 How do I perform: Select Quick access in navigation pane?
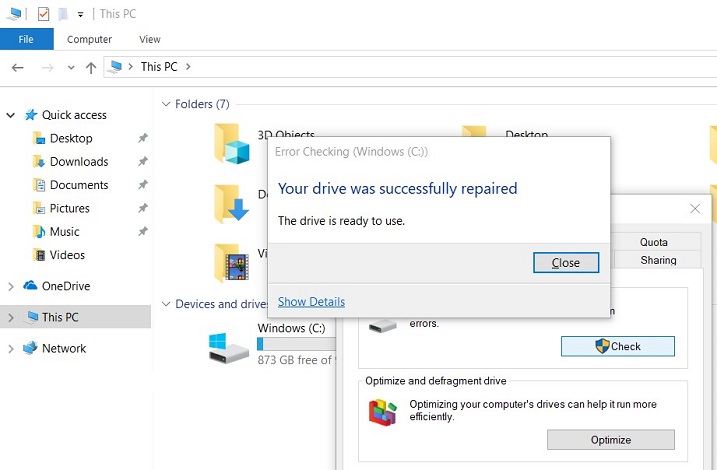(x=74, y=115)
